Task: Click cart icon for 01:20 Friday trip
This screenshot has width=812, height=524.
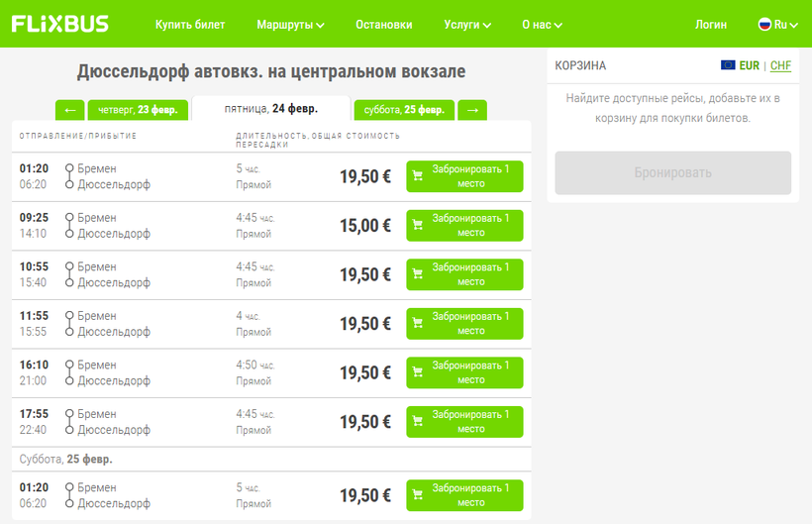Action: click(x=418, y=176)
